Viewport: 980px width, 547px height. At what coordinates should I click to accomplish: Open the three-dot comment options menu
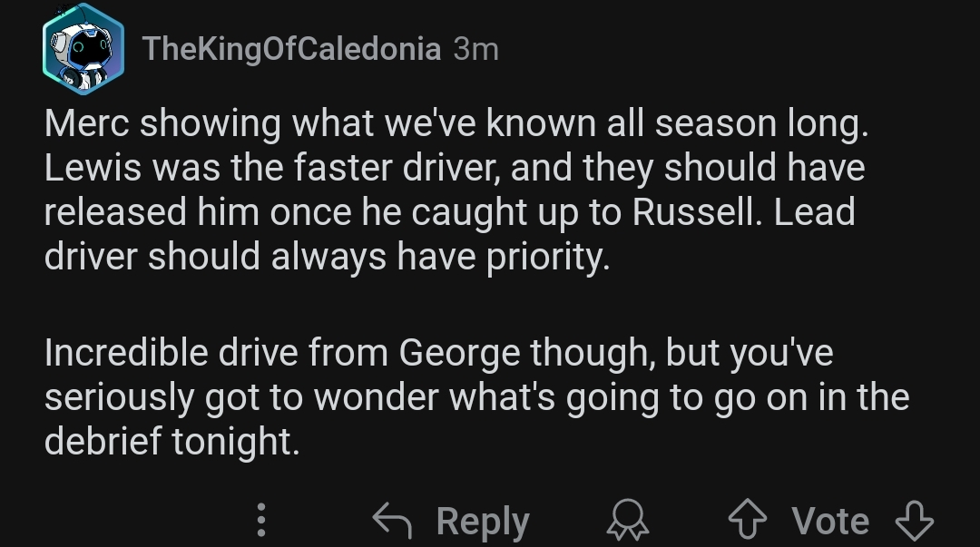point(261,520)
